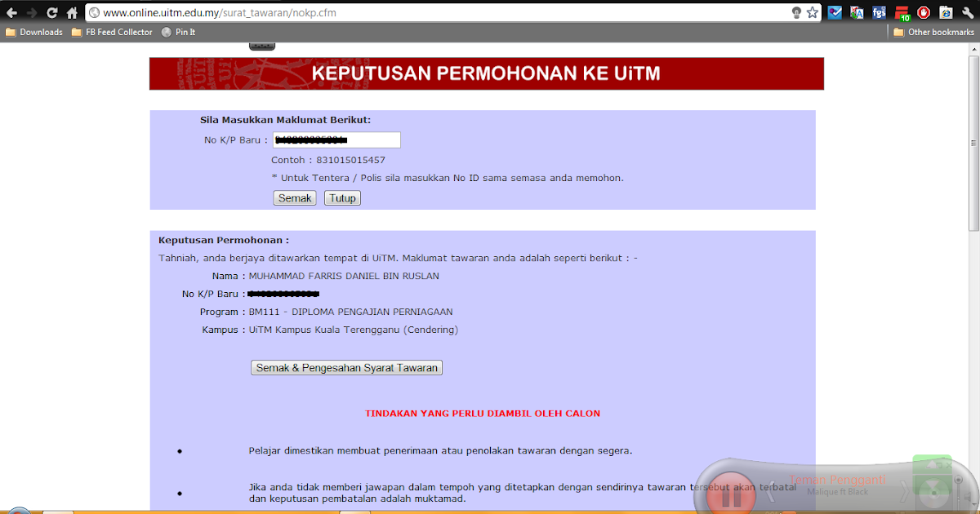Bookmark this page with the star icon

(x=813, y=13)
